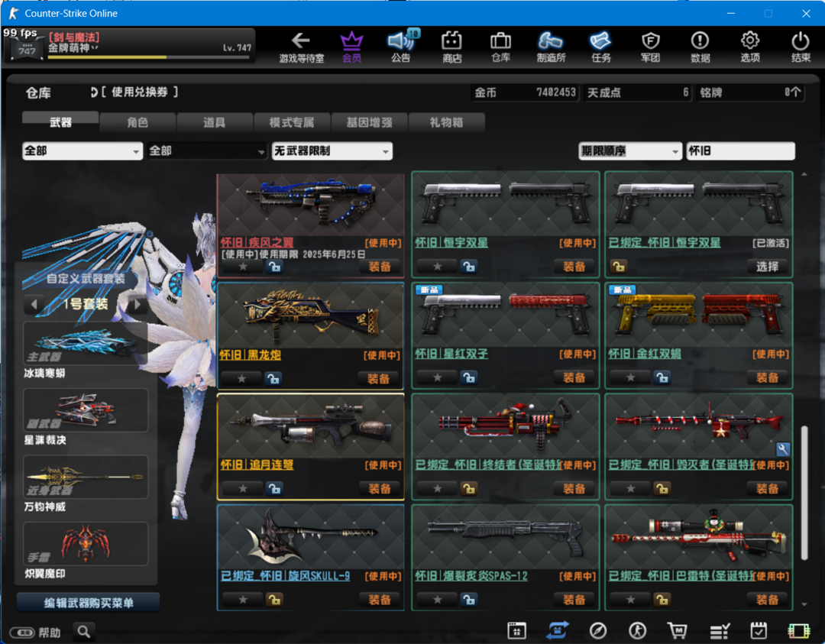This screenshot has height=644, width=825.
Task: Open the 数据 statistics icon
Action: (700, 47)
